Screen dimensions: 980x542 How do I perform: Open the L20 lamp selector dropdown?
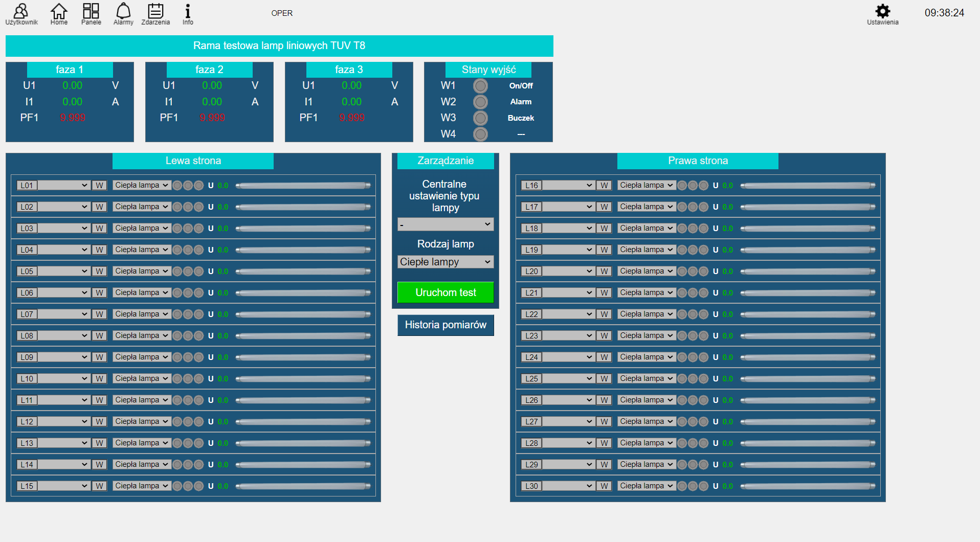pyautogui.click(x=568, y=272)
